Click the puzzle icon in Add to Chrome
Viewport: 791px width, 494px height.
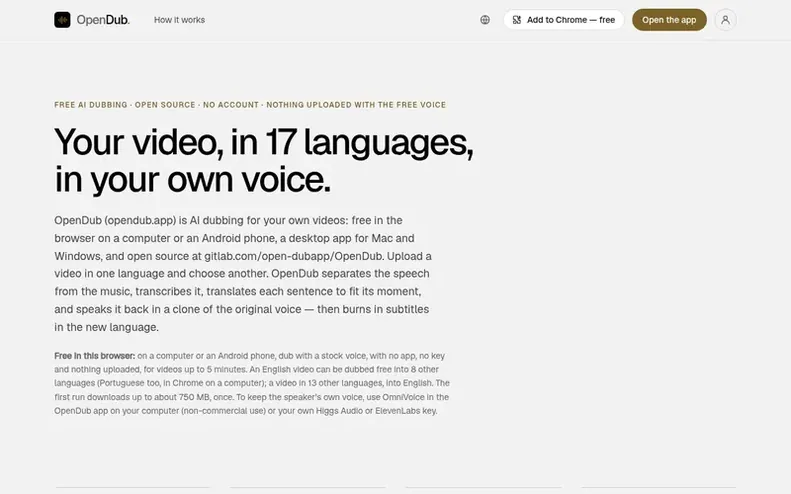click(517, 20)
